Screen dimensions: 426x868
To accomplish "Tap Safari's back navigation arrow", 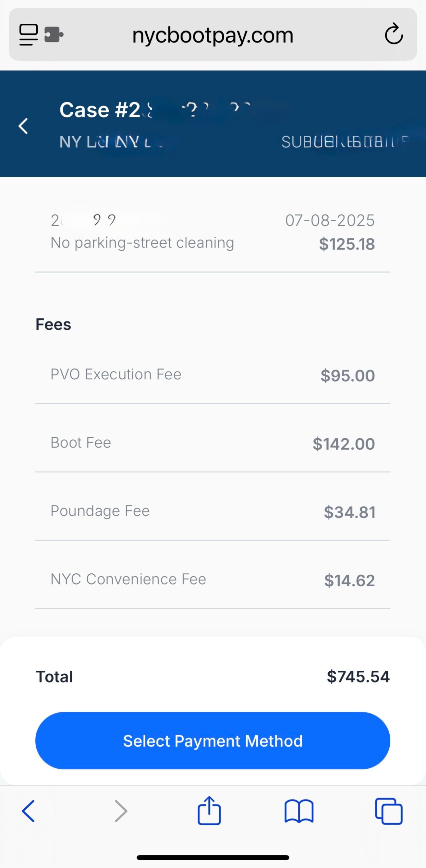I will point(28,811).
